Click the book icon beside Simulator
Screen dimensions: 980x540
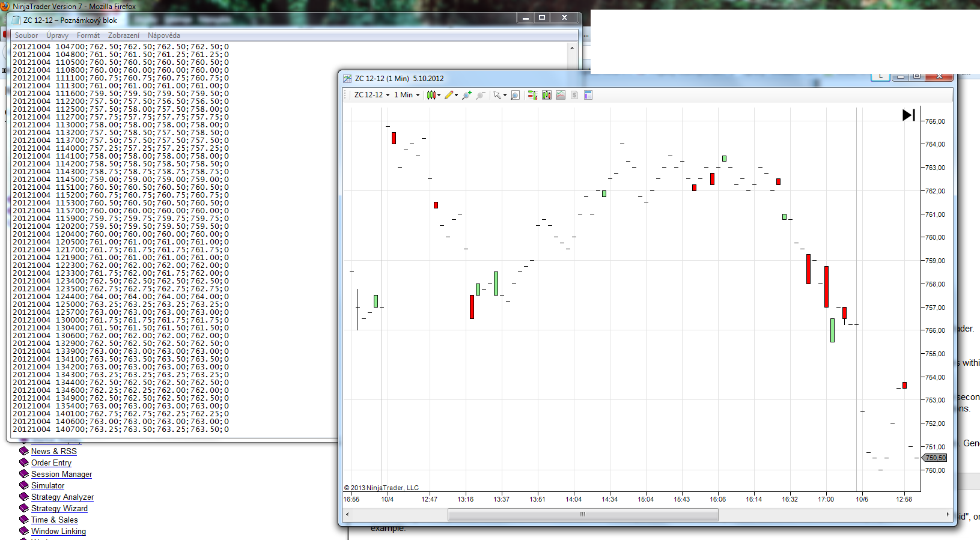click(x=24, y=485)
